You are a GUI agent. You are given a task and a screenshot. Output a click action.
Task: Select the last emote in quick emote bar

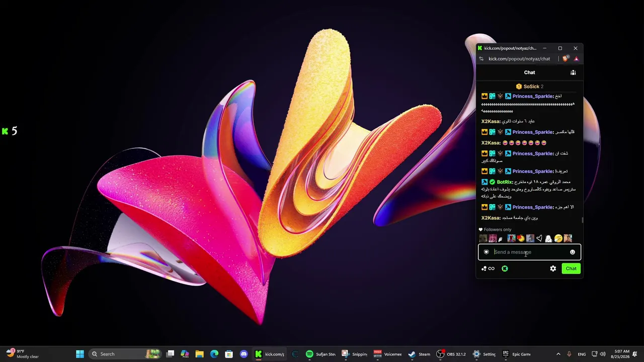pos(568,239)
